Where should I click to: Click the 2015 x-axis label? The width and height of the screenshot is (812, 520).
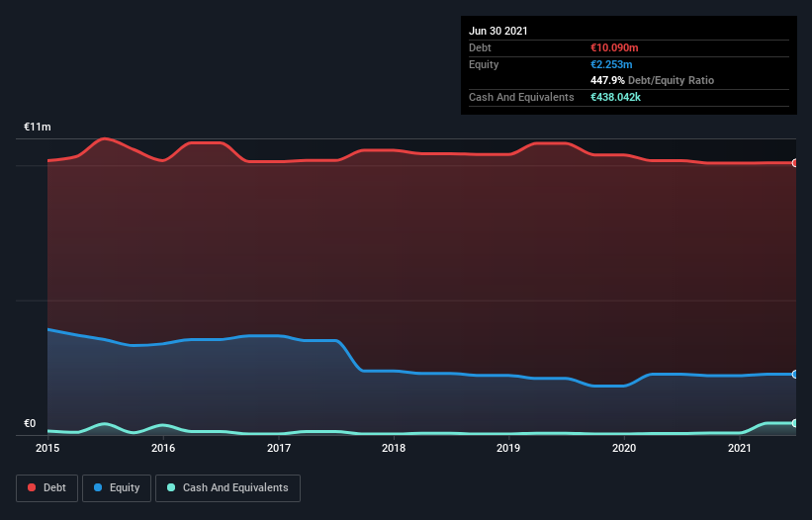tap(47, 448)
